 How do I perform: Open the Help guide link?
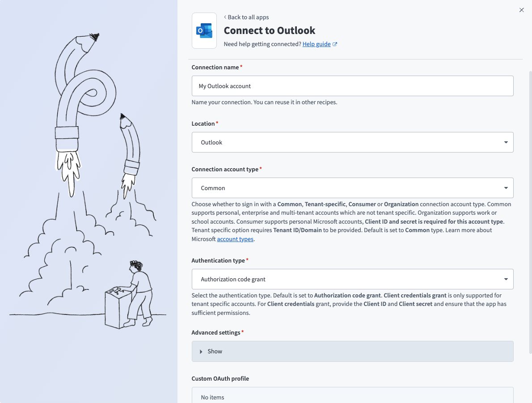[317, 44]
